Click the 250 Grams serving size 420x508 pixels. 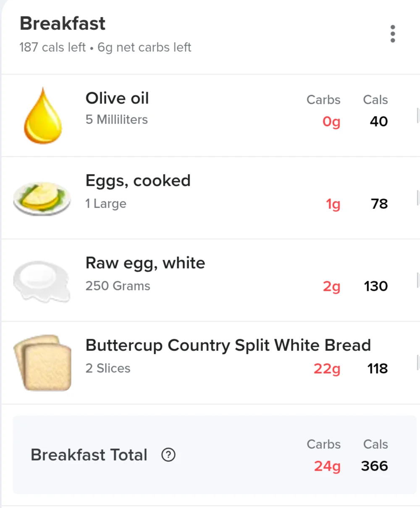pos(118,286)
